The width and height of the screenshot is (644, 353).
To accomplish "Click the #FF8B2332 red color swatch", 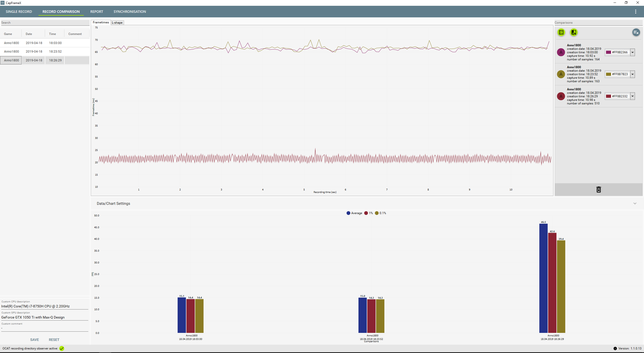I will pos(609,96).
